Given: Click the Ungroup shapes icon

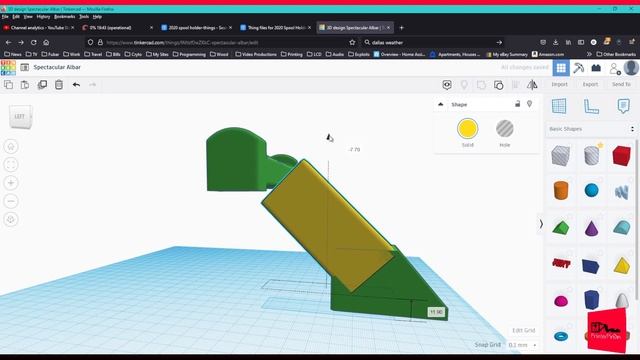Looking at the screenshot, I should (x=498, y=84).
